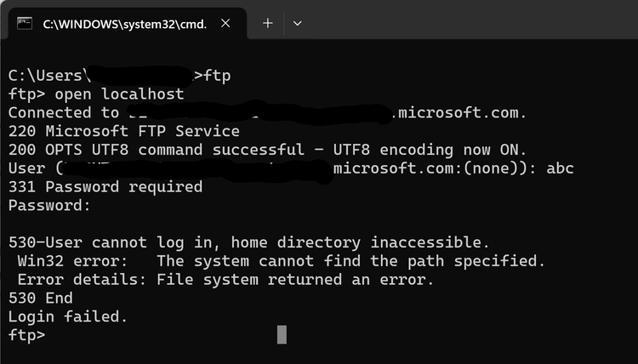
Task: Click the "200 OPTS UTF8 command successful" line
Action: tap(267, 150)
